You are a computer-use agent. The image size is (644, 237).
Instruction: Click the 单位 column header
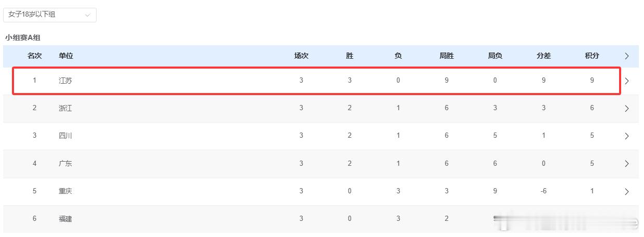tap(66, 56)
